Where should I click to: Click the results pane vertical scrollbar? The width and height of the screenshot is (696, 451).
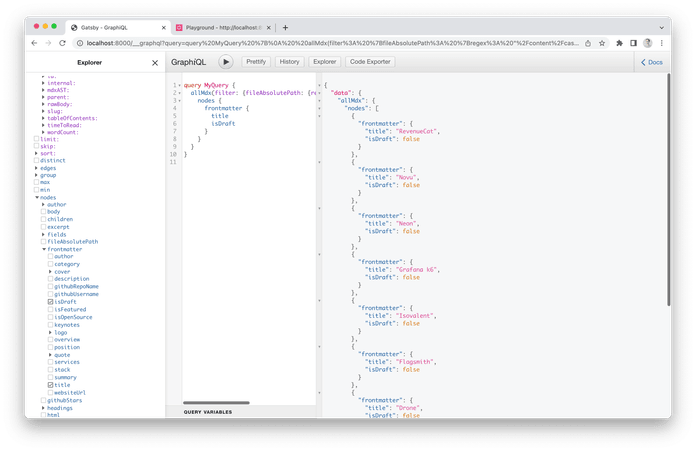[668, 190]
